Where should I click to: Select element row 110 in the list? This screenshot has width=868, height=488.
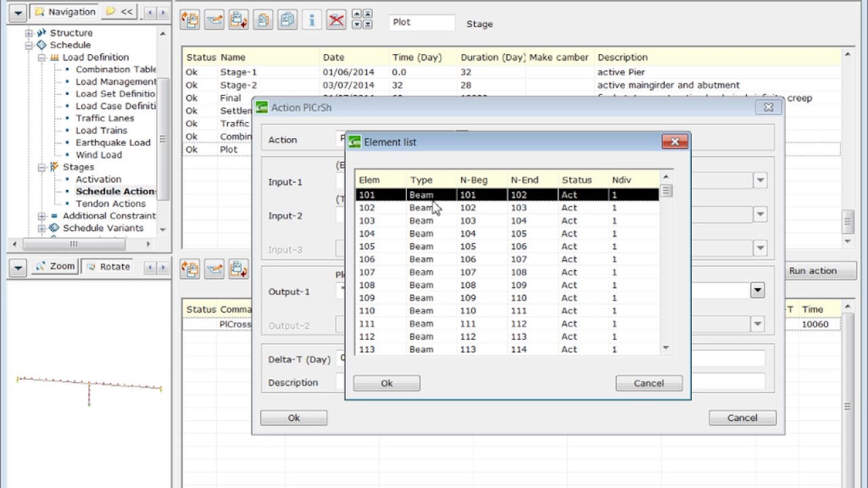(507, 310)
